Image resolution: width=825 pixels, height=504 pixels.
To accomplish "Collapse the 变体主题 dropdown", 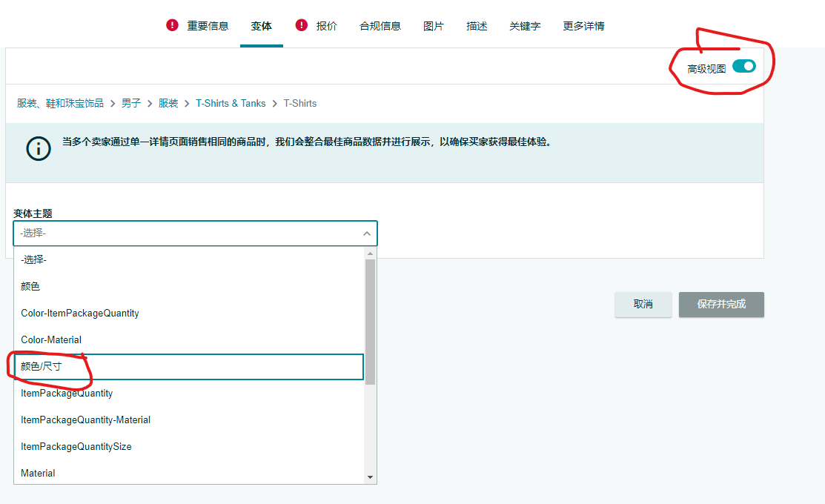I will click(x=195, y=233).
